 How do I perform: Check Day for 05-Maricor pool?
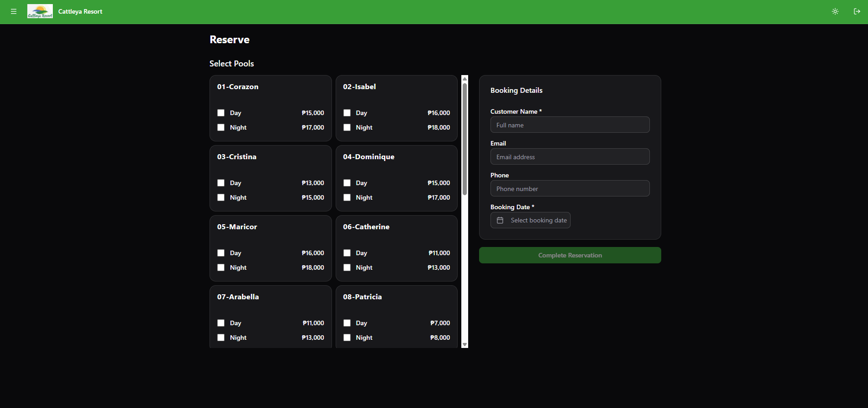(x=221, y=253)
